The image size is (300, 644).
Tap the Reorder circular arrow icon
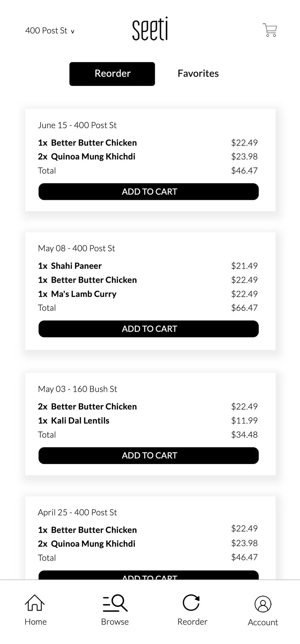click(191, 603)
